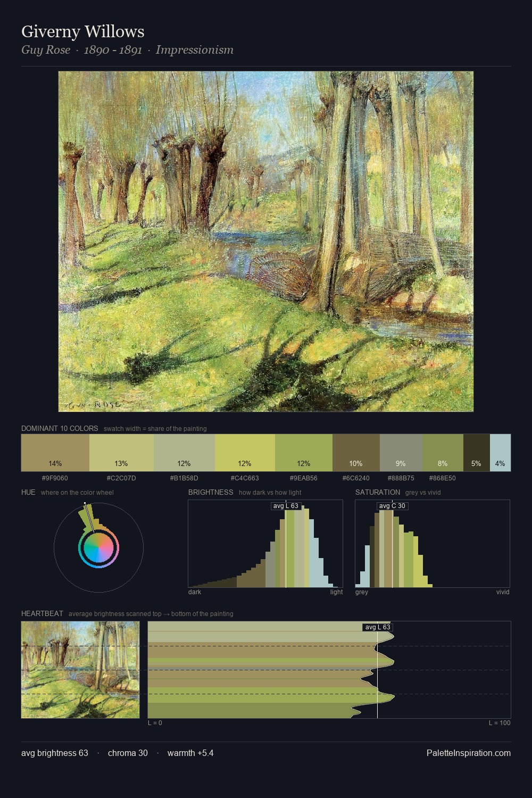Click the 'dark' axis label
Viewport: 532px width, 798px height.
(x=195, y=592)
